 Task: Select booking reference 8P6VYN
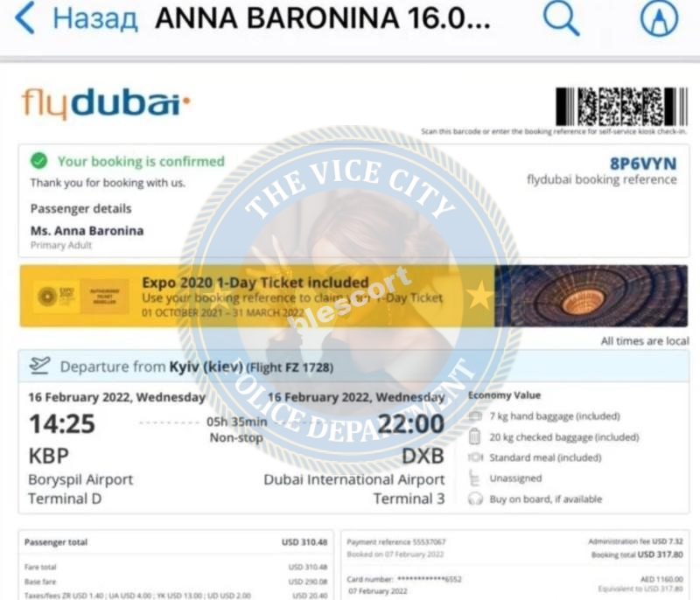point(643,164)
